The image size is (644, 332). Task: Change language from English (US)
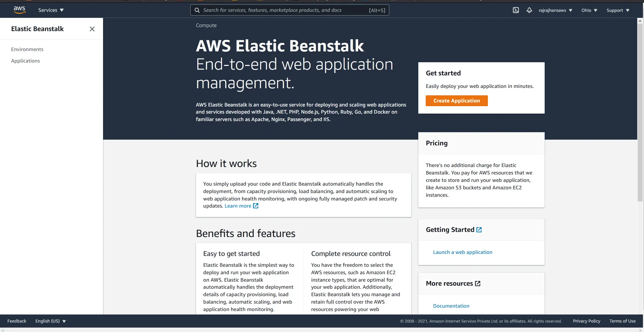(50, 321)
